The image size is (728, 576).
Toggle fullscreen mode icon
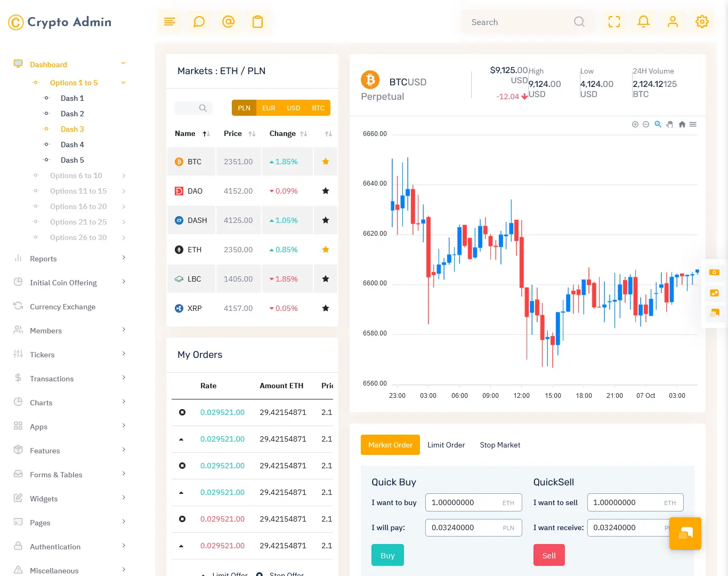(x=614, y=22)
